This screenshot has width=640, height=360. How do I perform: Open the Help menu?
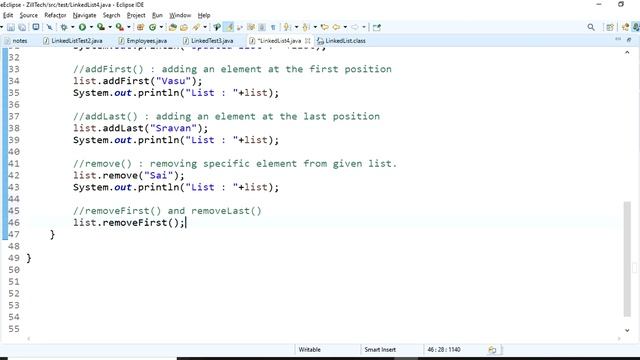204,15
